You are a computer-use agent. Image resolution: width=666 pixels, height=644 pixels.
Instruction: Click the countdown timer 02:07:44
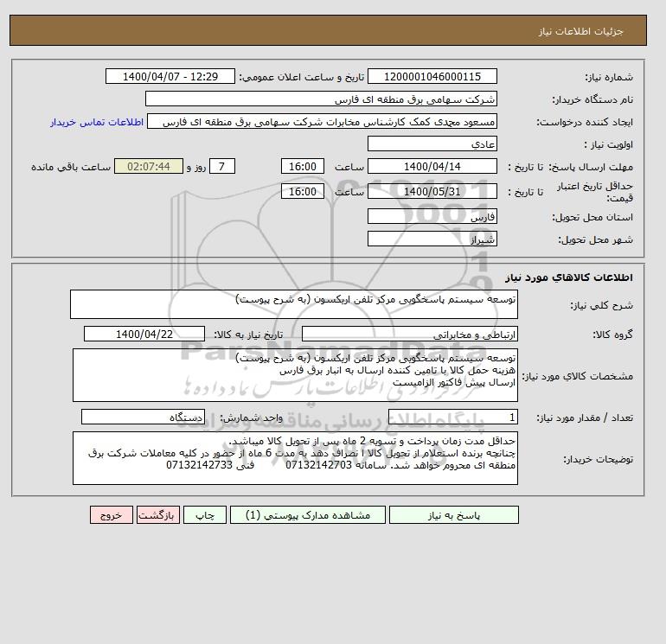coord(149,167)
